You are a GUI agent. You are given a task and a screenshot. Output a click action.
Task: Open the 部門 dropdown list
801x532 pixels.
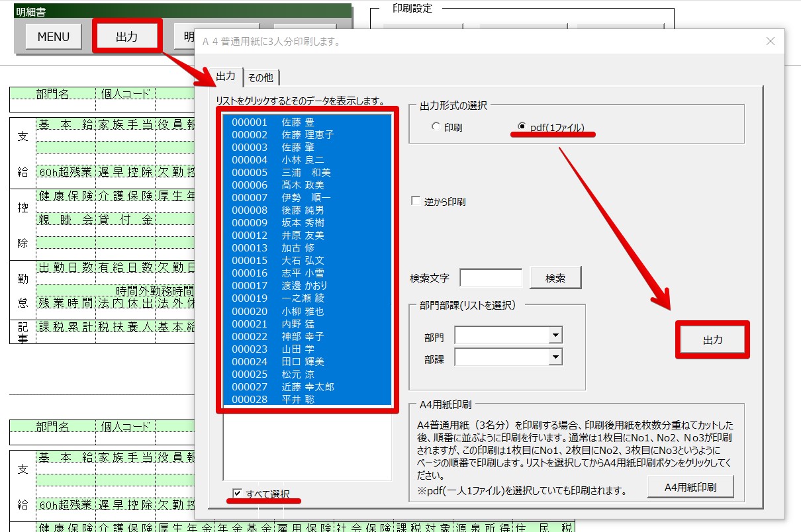555,336
